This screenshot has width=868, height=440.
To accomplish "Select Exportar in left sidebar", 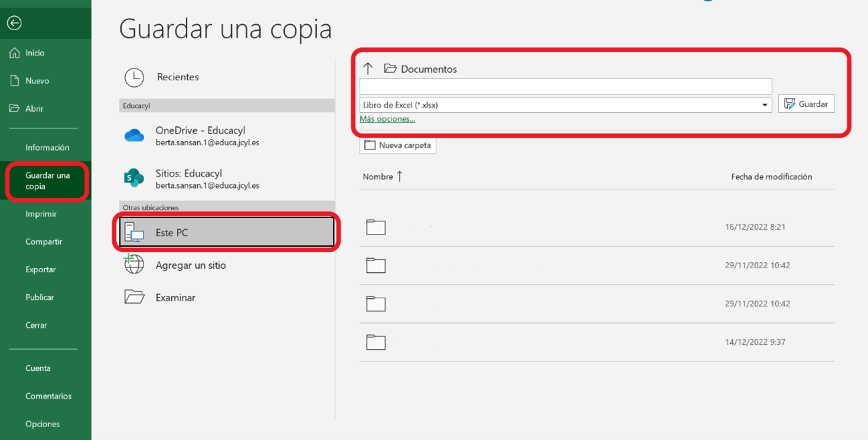I will (x=41, y=269).
